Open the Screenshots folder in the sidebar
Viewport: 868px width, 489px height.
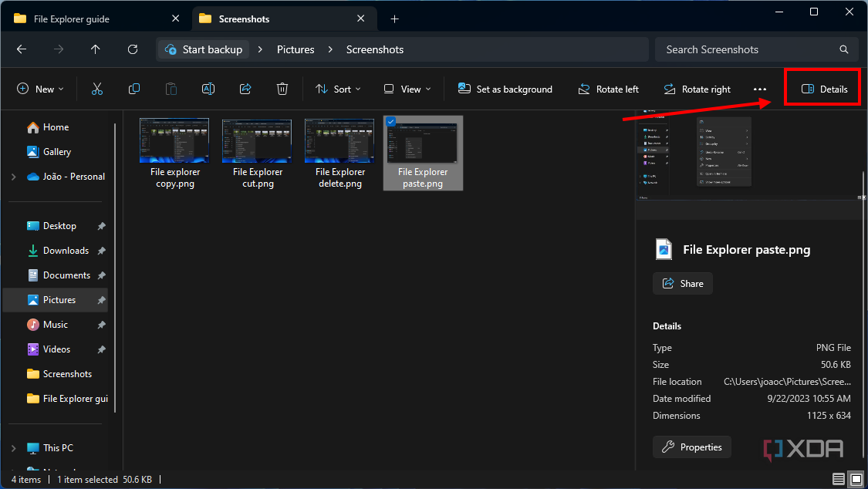tap(59, 373)
